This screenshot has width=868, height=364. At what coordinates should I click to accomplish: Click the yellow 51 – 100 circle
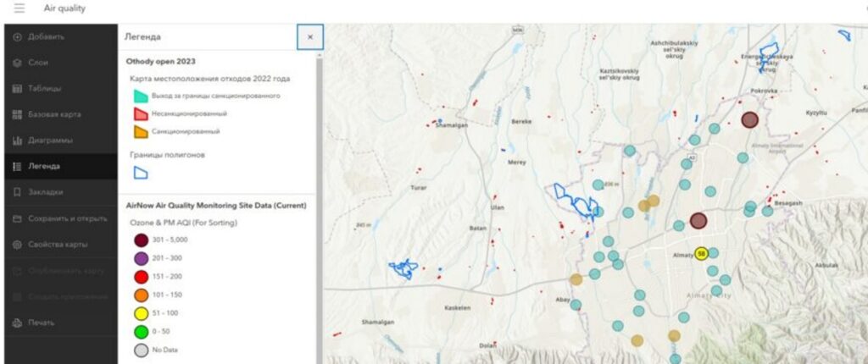142,313
